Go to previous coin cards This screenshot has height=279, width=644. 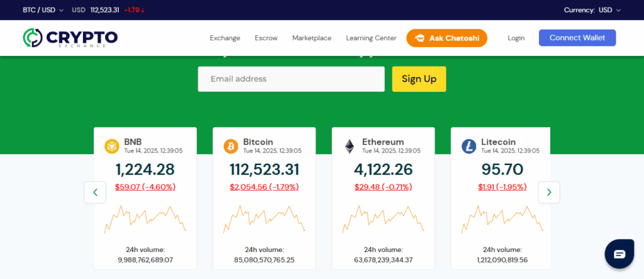(96, 192)
